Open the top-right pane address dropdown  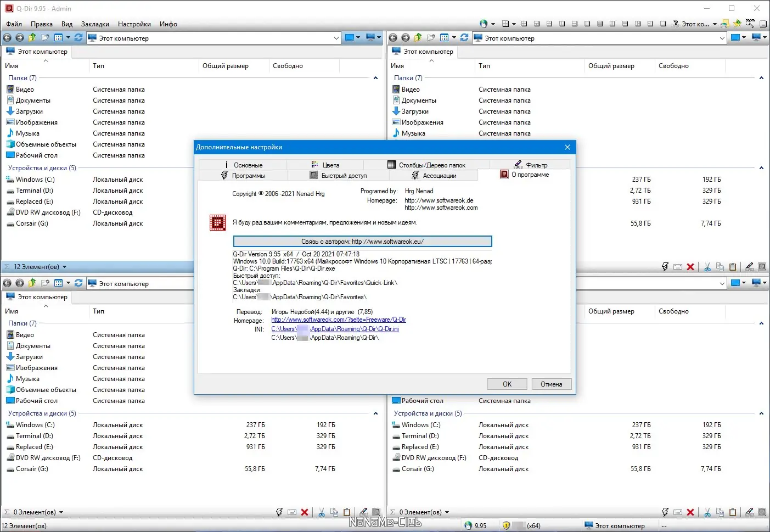[x=722, y=38]
